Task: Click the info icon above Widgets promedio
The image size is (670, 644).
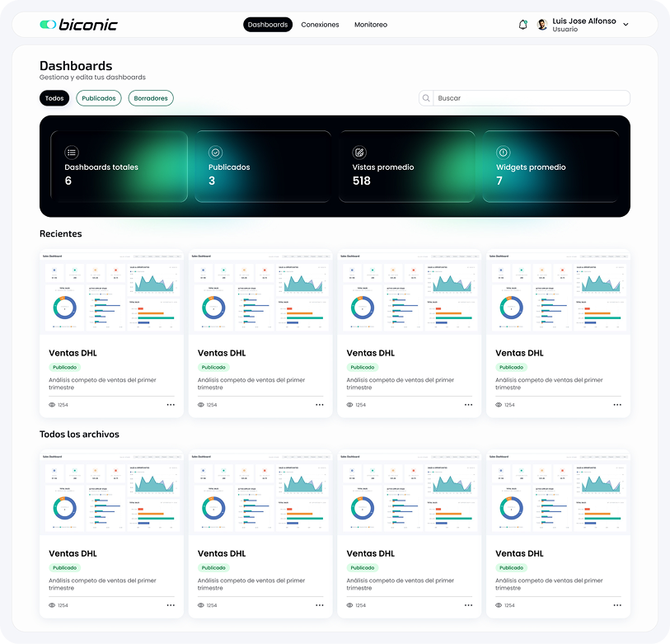Action: [503, 153]
